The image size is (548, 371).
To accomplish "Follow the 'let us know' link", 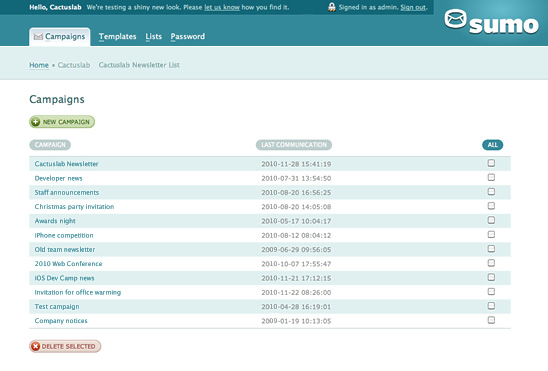I will click(222, 7).
